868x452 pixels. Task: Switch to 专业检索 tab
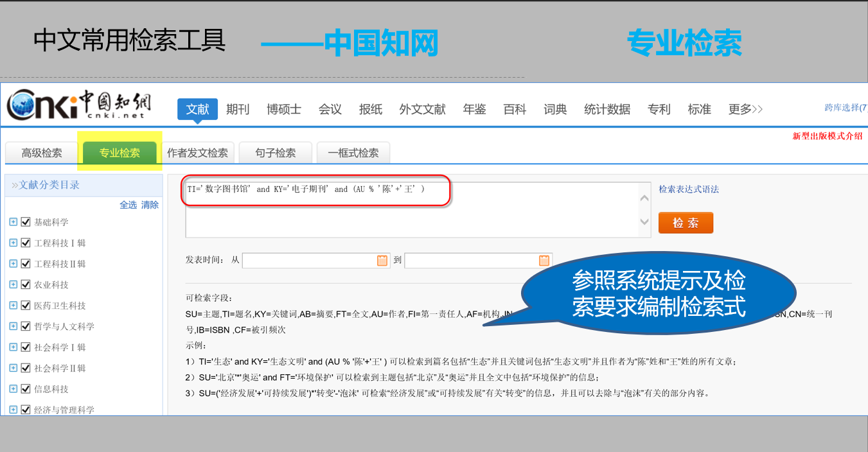click(120, 153)
